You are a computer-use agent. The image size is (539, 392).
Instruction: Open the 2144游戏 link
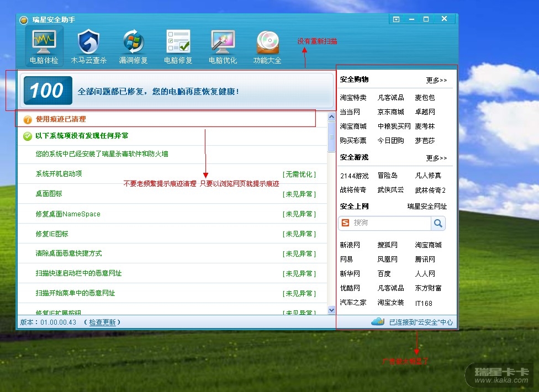coord(354,176)
